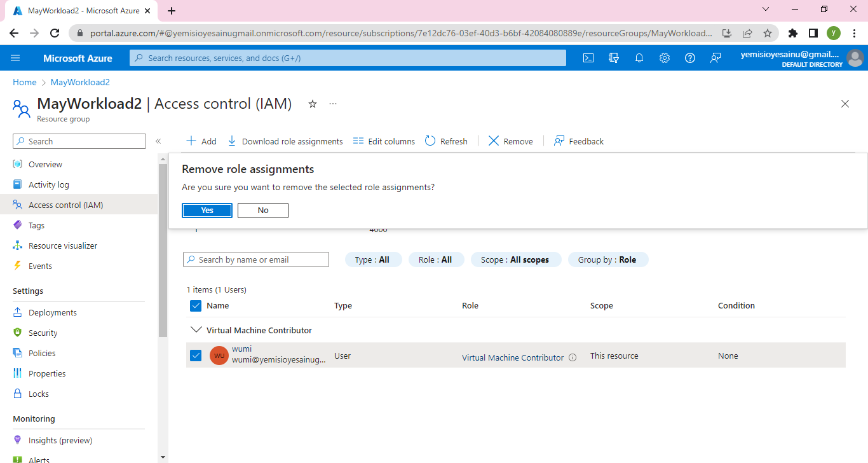Viewport: 868px width, 463px height.
Task: Open Cloud Shell from the top bar
Action: pos(588,58)
